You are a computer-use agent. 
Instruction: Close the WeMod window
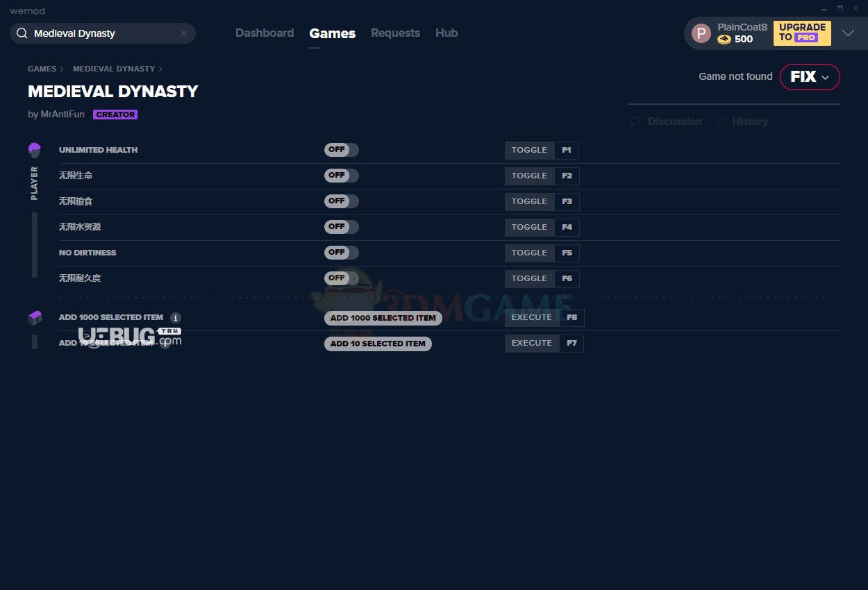coord(856,8)
